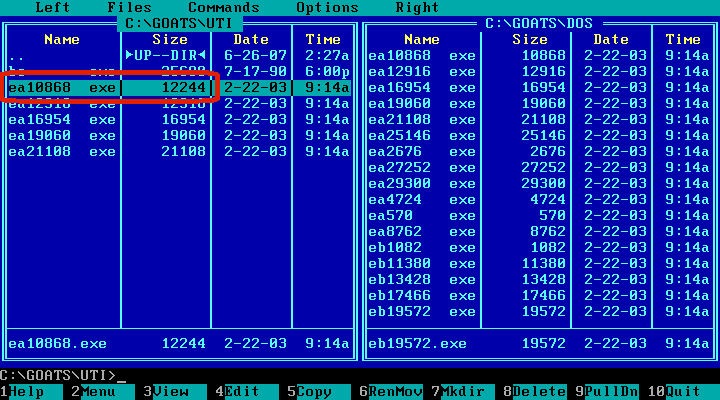Open the Right menu
This screenshot has width=720, height=400.
pyautogui.click(x=417, y=7)
